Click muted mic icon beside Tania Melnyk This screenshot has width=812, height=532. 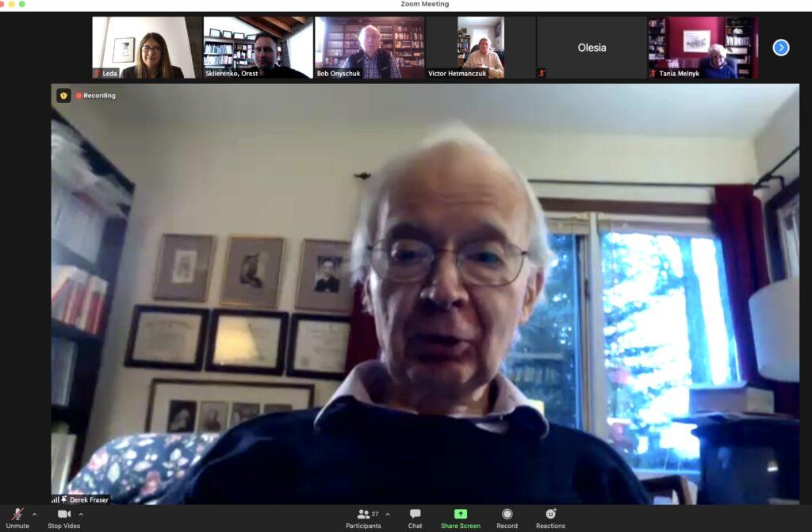pyautogui.click(x=653, y=74)
